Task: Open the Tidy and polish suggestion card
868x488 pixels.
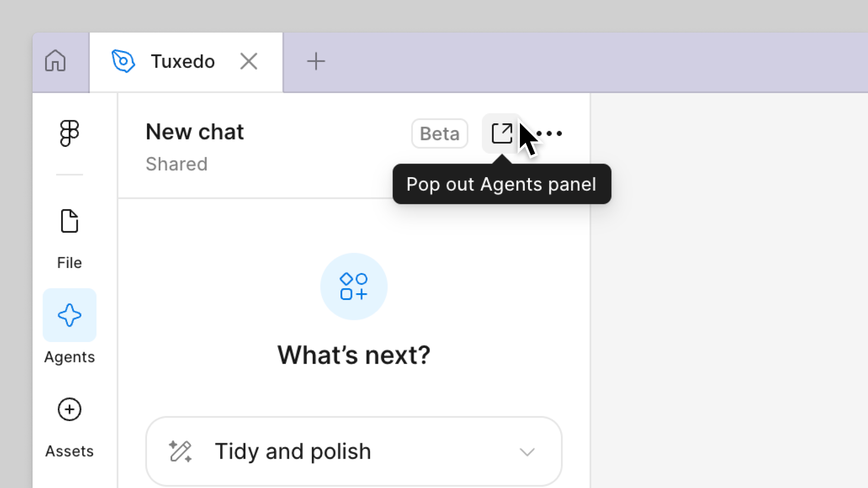Action: (354, 451)
